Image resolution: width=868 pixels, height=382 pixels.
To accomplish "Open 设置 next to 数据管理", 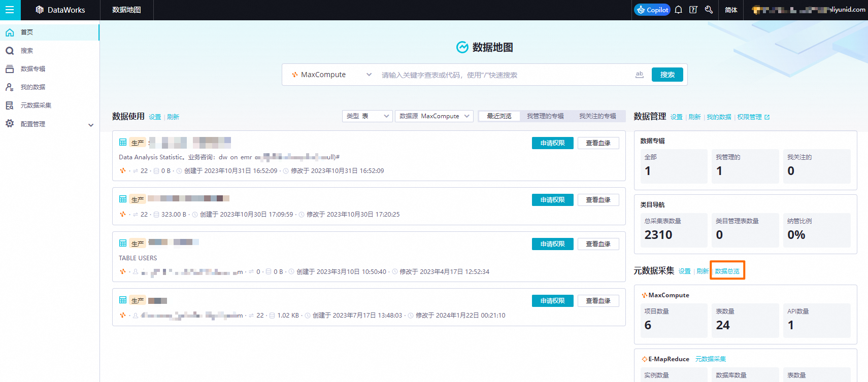I will click(x=677, y=117).
